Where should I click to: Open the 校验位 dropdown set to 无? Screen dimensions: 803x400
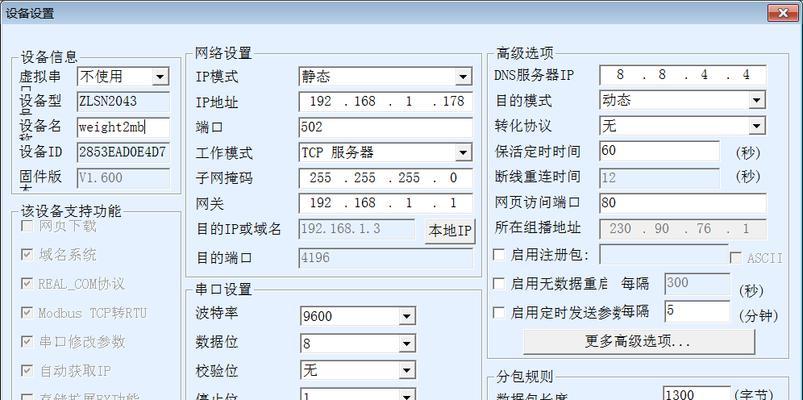tap(357, 370)
